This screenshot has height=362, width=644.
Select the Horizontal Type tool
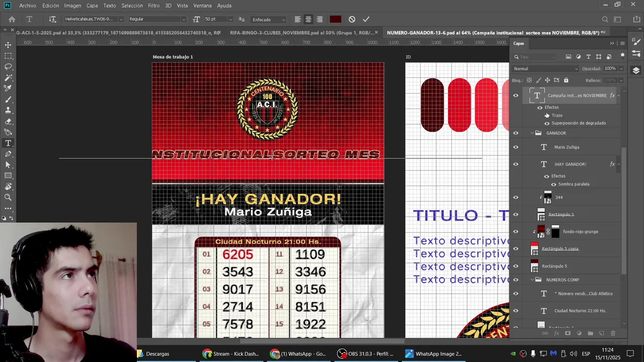point(8,143)
